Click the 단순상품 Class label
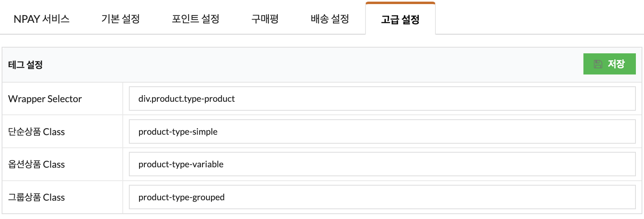 click(37, 132)
